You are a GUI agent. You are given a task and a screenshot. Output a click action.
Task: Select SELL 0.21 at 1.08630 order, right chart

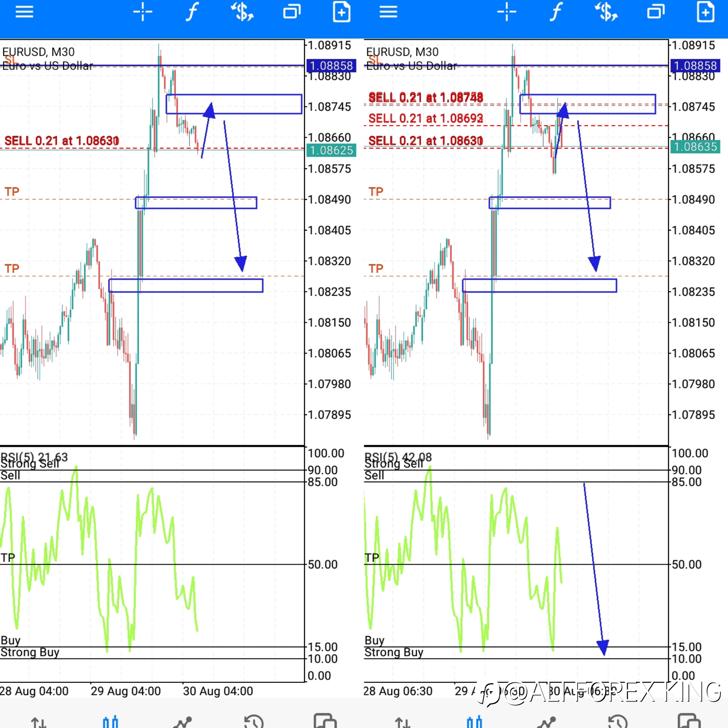point(426,141)
